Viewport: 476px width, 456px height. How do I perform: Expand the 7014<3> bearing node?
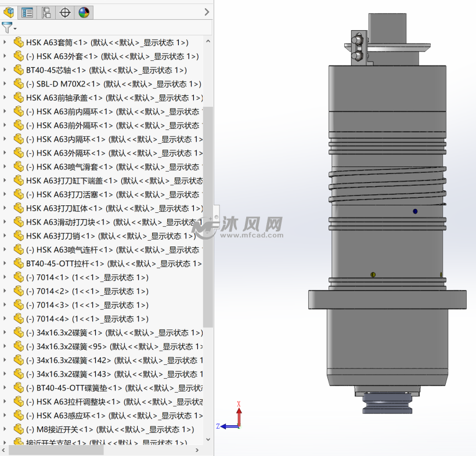(x=5, y=305)
